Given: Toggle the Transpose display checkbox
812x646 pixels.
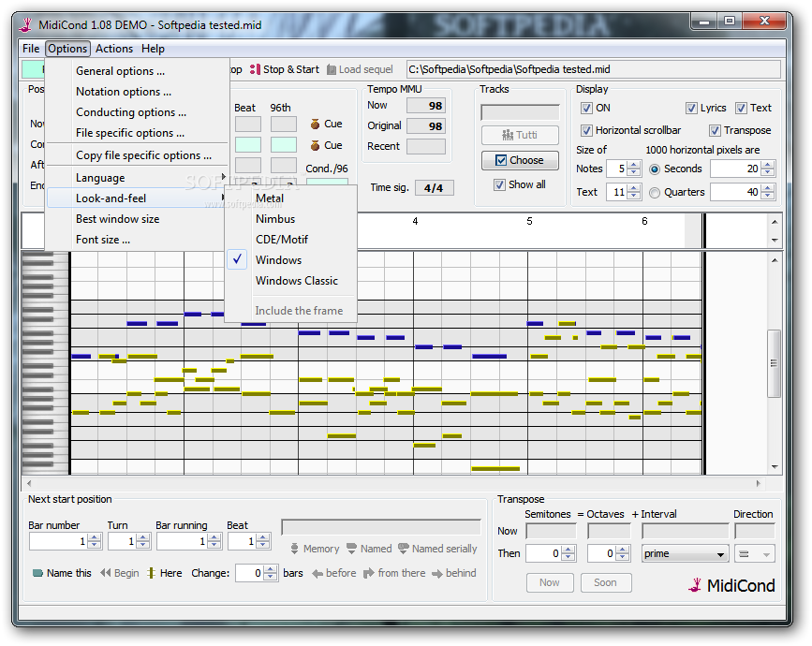Looking at the screenshot, I should click(x=716, y=130).
